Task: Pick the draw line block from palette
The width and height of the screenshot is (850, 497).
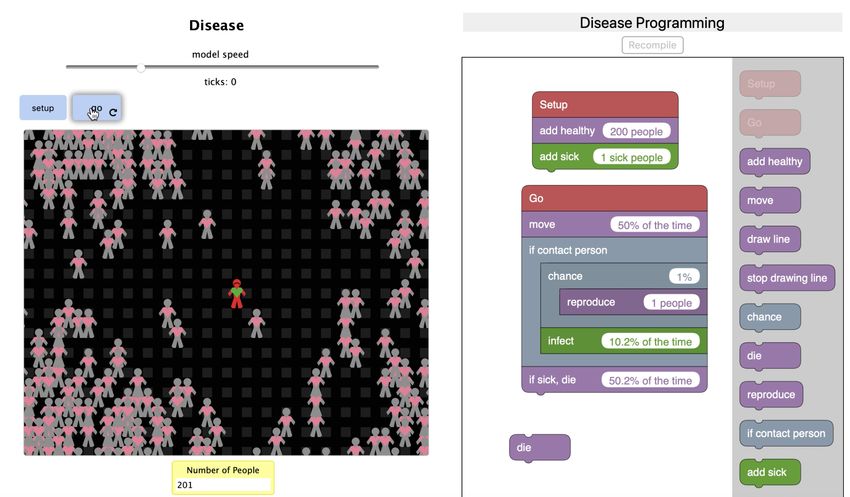Action: pos(770,239)
